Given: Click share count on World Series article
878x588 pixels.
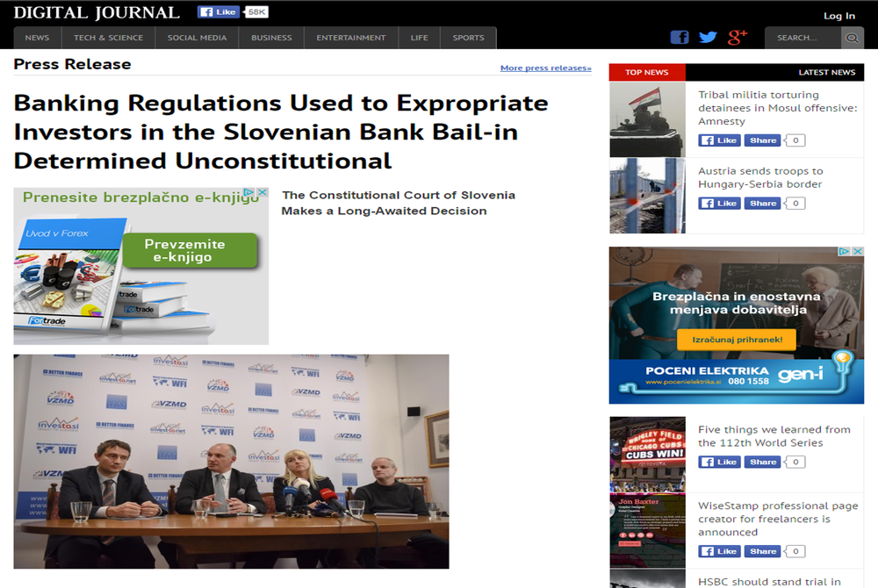Looking at the screenshot, I should pos(795,462).
